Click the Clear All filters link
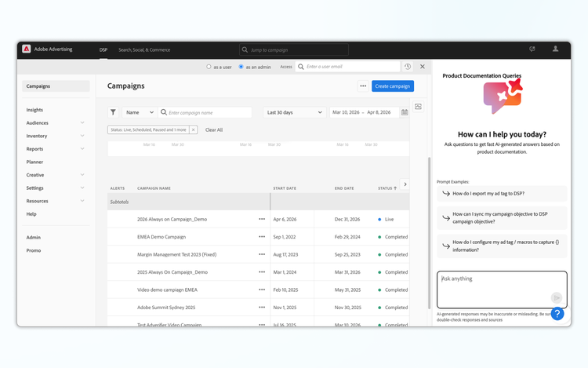 (x=214, y=129)
